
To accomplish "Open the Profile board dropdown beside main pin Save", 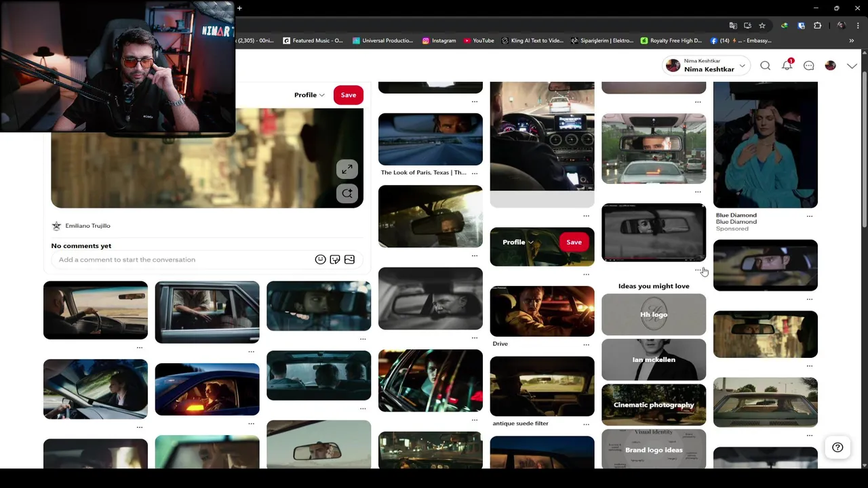I will click(x=309, y=95).
